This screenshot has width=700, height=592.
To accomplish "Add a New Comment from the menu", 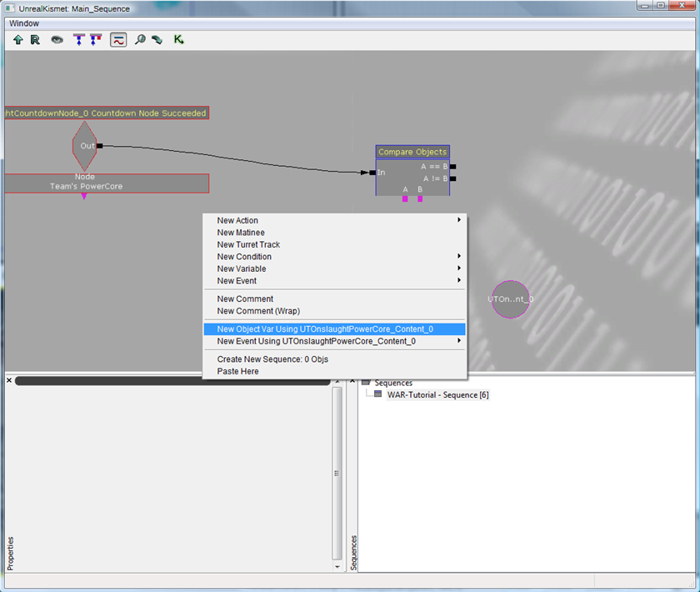I will (x=335, y=299).
